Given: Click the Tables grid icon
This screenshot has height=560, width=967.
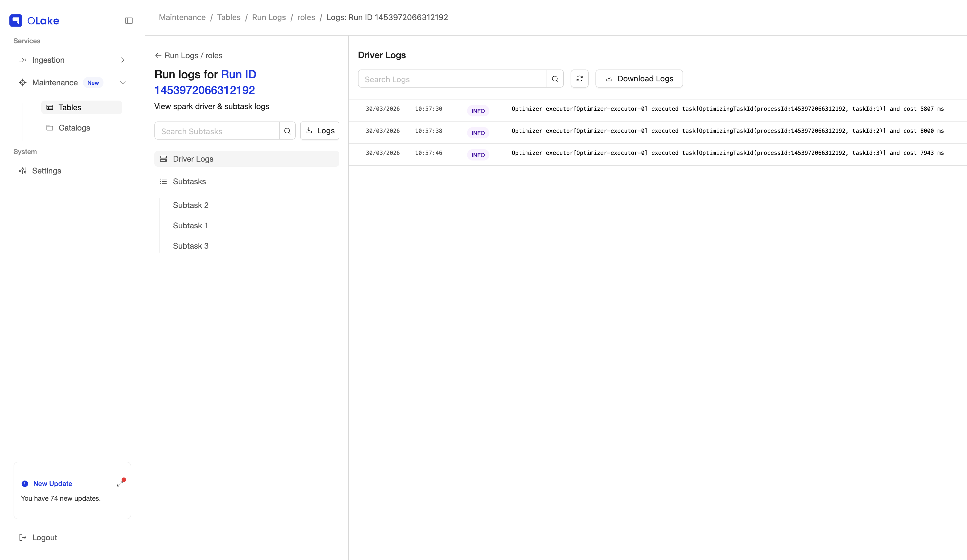Looking at the screenshot, I should coord(50,107).
